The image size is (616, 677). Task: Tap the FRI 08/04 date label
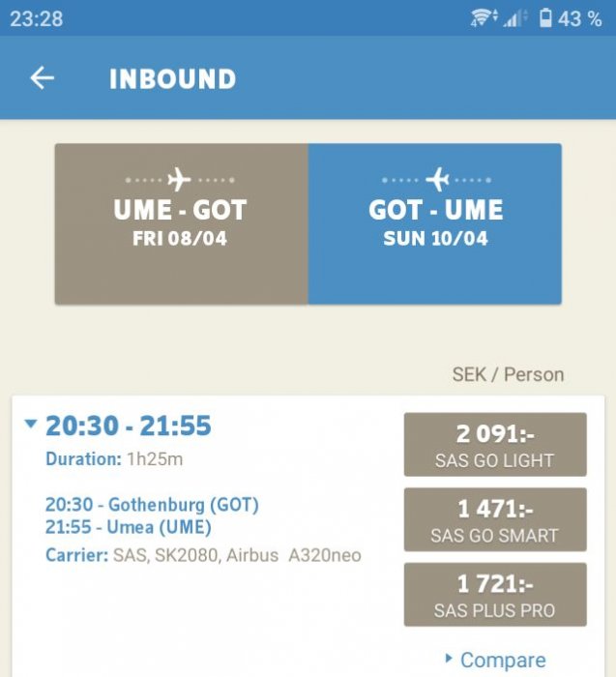coord(180,239)
